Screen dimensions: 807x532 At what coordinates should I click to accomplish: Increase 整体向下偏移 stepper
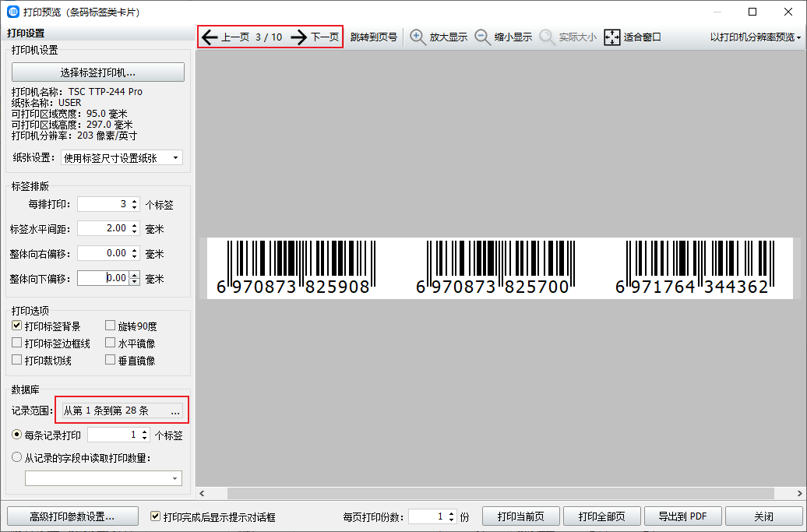(134, 274)
